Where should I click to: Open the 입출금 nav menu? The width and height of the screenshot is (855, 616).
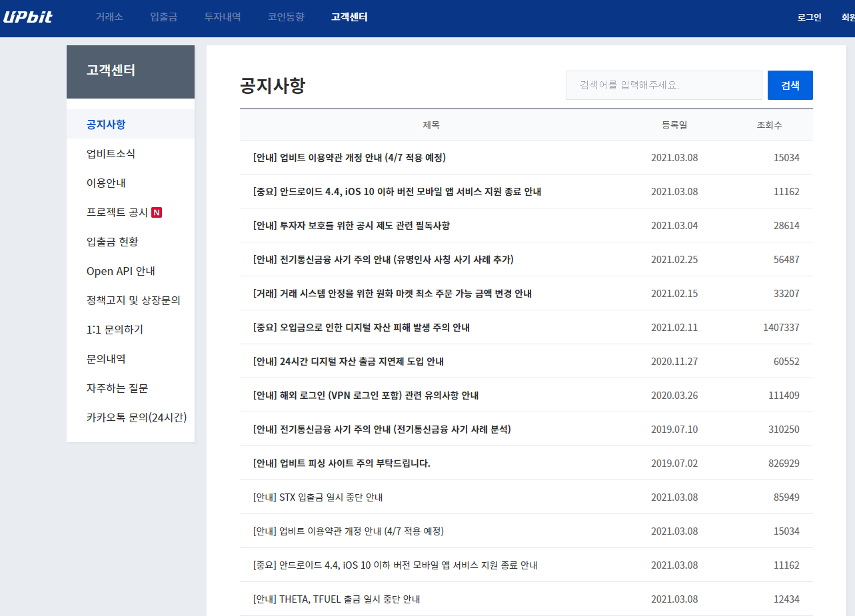coord(164,17)
